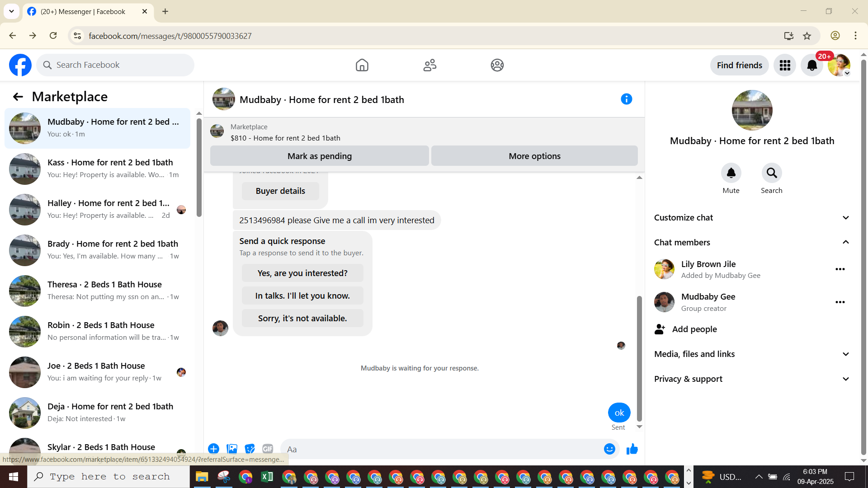Screen dimensions: 868x488
Task: Open the Friends icon in top navigation
Action: pyautogui.click(x=430, y=65)
